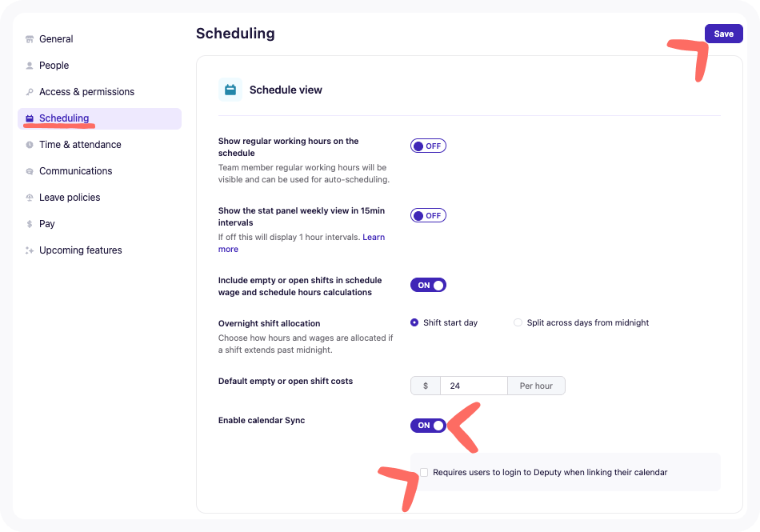
Task: Enable 15min intervals stat panel toggle
Action: click(428, 215)
